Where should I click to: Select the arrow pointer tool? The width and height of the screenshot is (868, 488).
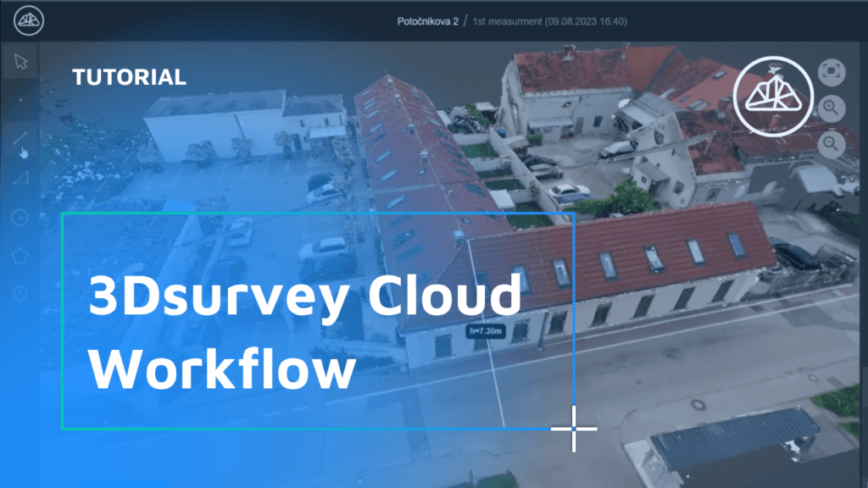pyautogui.click(x=21, y=63)
